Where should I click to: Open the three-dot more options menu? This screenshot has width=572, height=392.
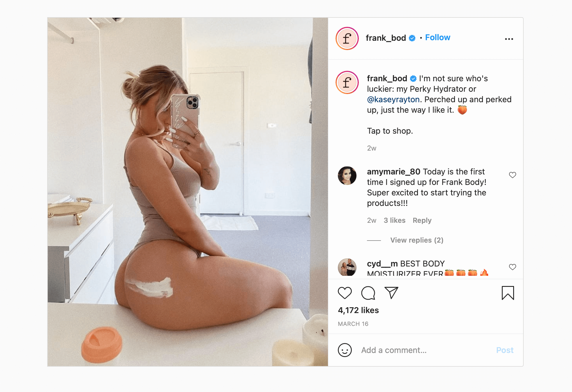509,39
